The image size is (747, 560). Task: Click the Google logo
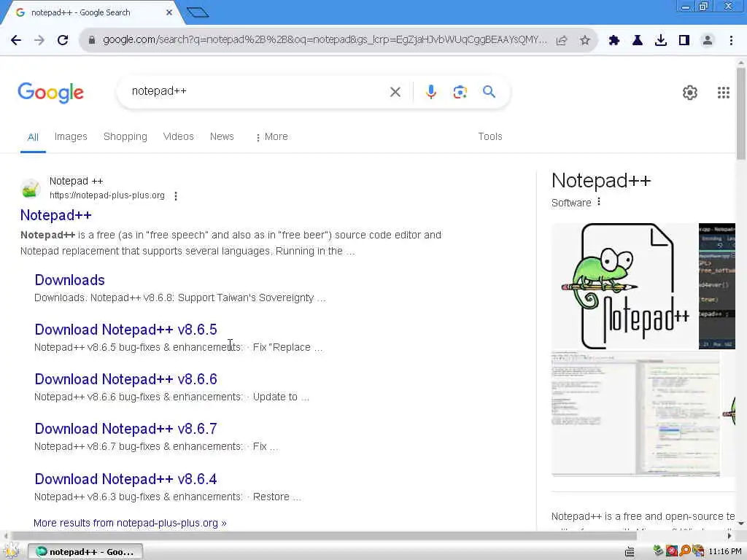(50, 93)
